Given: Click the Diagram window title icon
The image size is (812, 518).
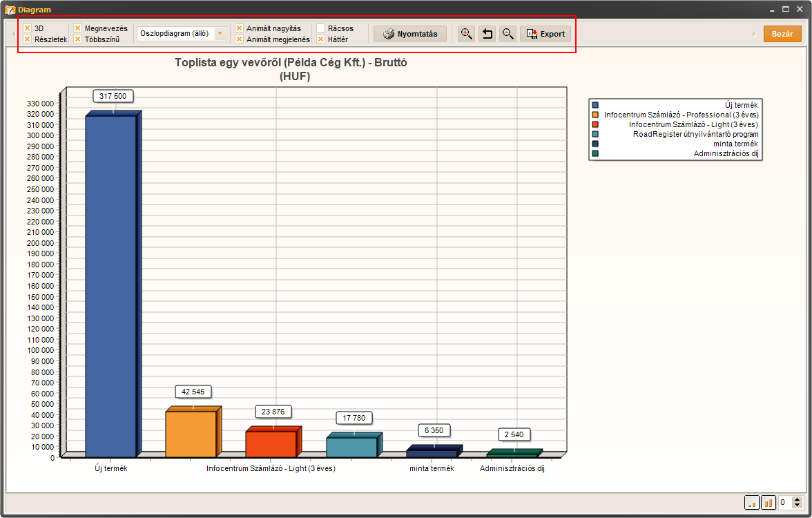Looking at the screenshot, I should (x=10, y=10).
